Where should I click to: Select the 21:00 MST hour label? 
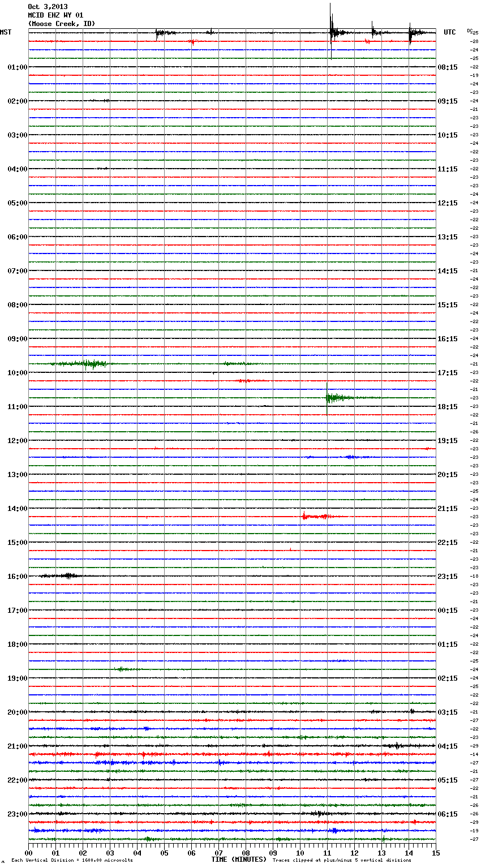click(18, 746)
